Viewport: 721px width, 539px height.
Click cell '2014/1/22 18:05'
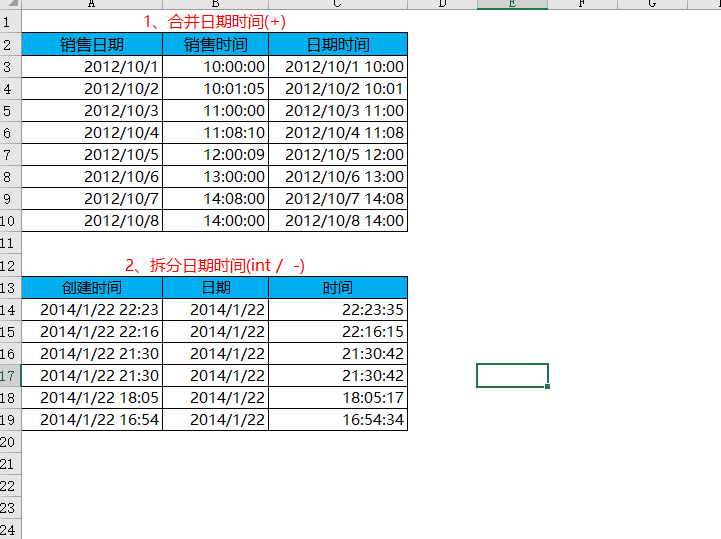click(x=92, y=398)
